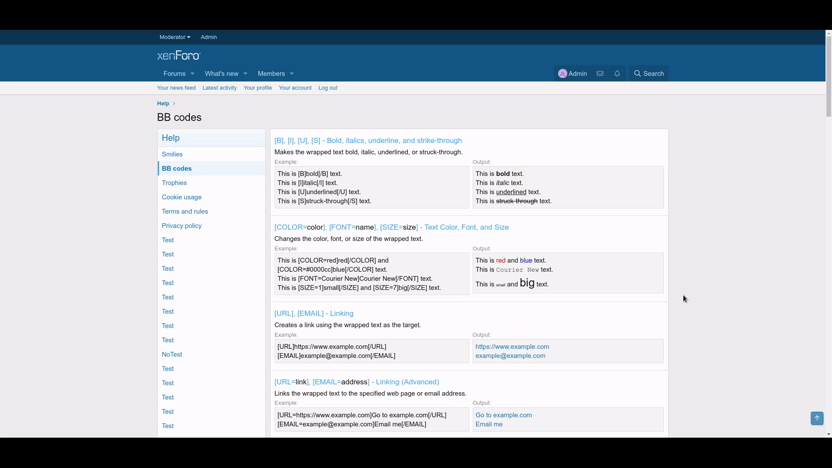Expand the Members dropdown arrow
This screenshot has width=832, height=468.
point(292,73)
